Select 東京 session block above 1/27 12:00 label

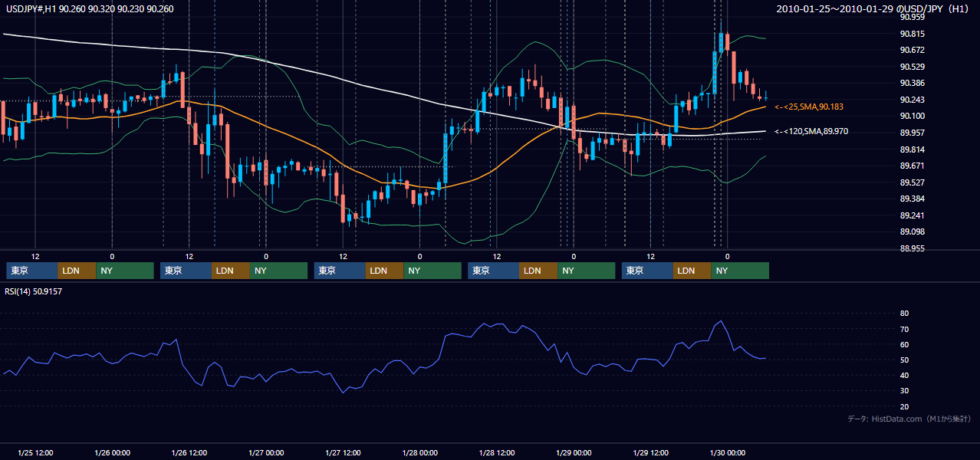[340, 271]
